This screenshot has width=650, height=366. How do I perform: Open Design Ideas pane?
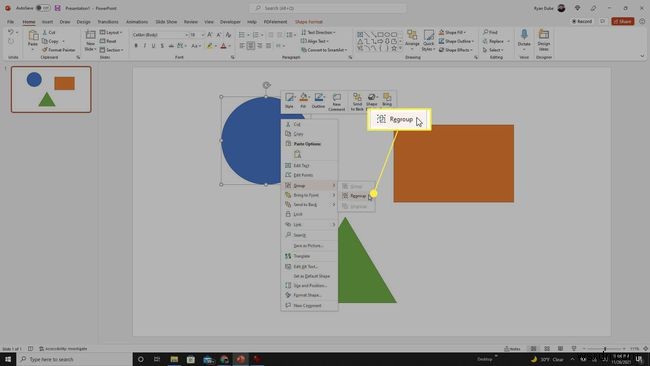543,40
